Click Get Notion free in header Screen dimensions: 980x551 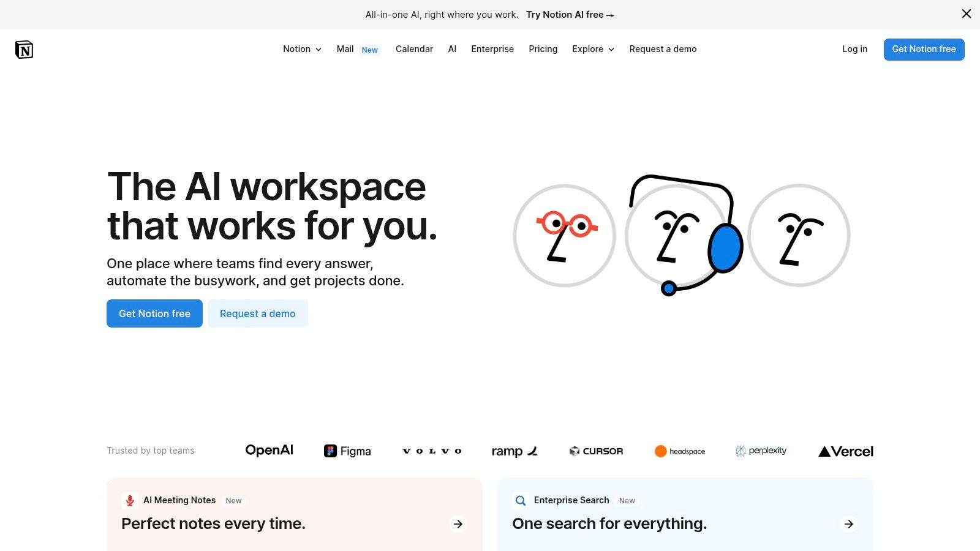(924, 50)
